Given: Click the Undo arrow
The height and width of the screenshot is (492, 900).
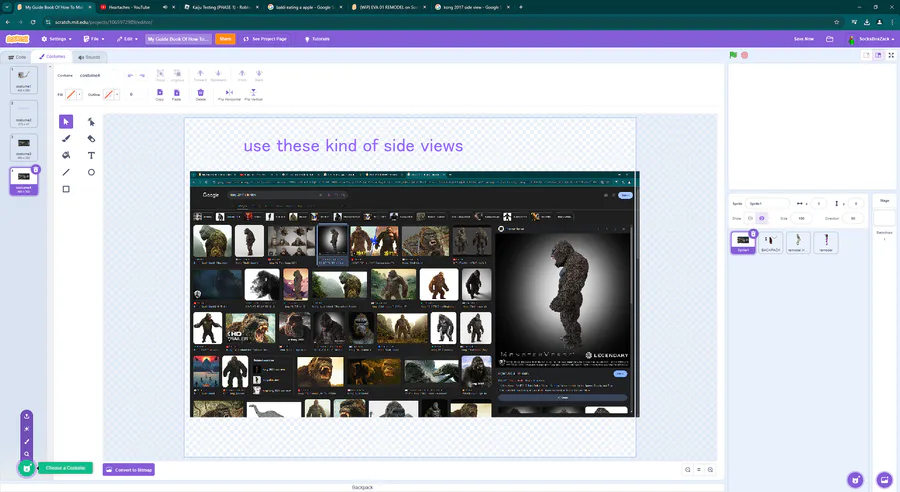Looking at the screenshot, I should coord(130,75).
